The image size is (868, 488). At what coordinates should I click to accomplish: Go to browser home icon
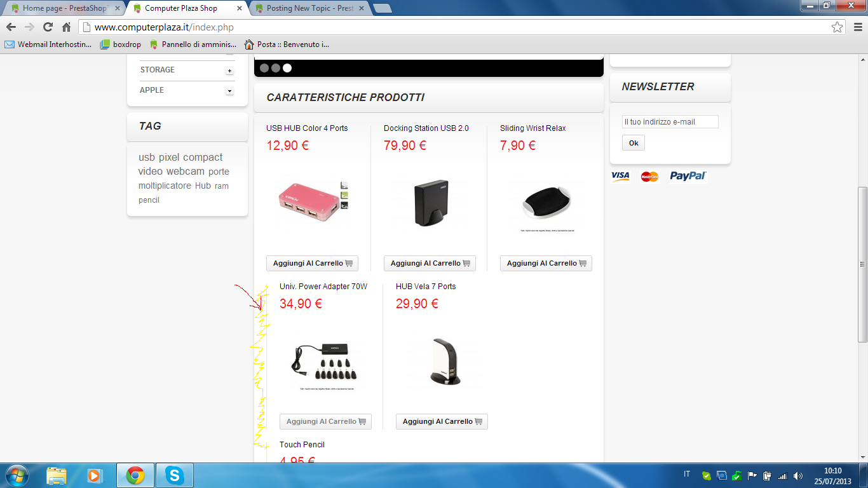click(x=67, y=27)
